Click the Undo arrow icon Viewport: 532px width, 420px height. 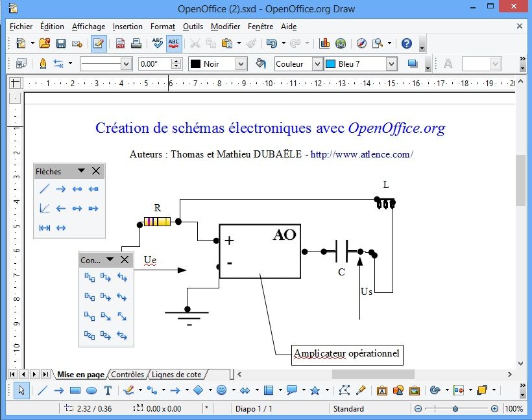[271, 43]
